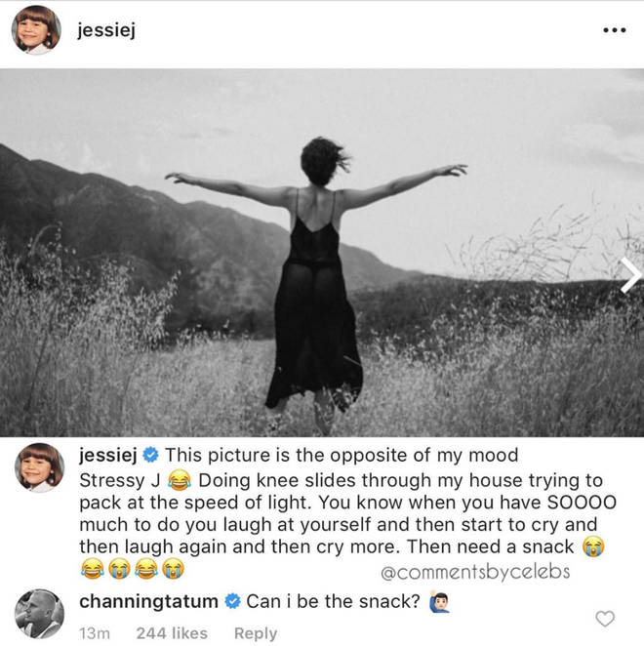The image size is (644, 646).
Task: View the 244 likes on the comment
Action: pos(172,633)
